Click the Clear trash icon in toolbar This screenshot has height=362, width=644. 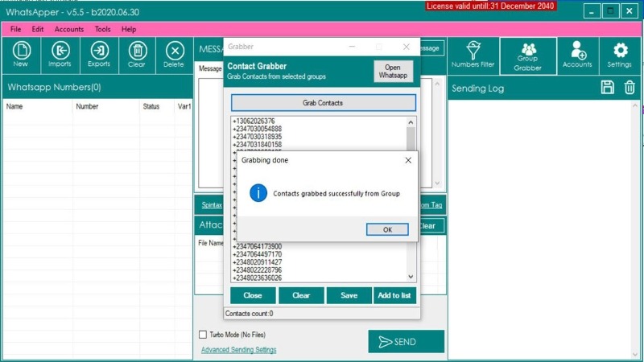(x=137, y=55)
